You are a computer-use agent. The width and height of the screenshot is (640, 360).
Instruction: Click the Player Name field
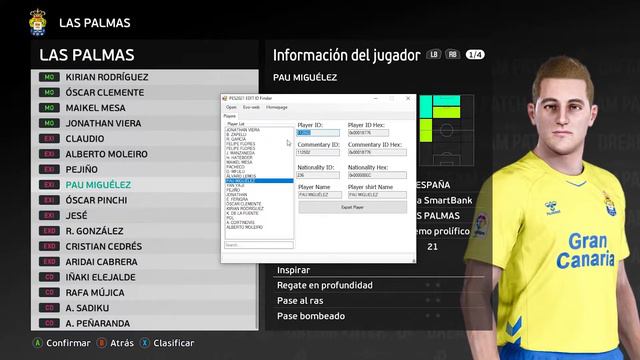[320, 195]
